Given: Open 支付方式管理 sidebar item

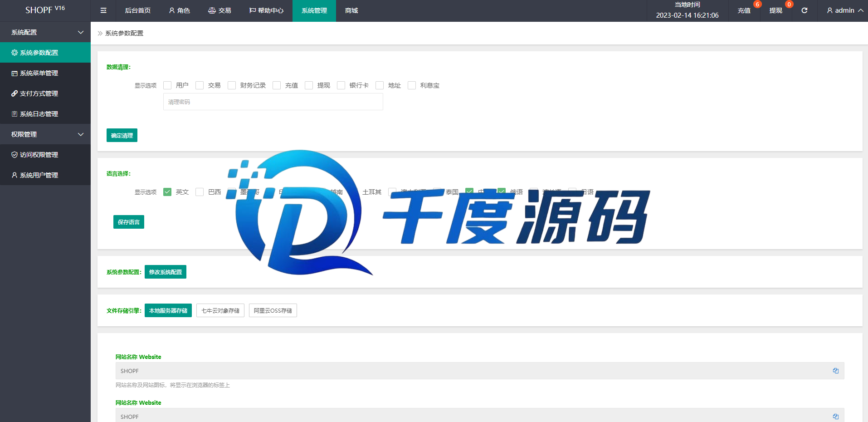Looking at the screenshot, I should coord(45,93).
